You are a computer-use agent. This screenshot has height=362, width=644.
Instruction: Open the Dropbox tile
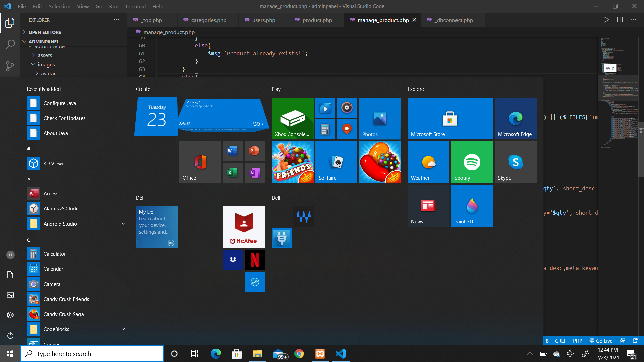tap(233, 260)
